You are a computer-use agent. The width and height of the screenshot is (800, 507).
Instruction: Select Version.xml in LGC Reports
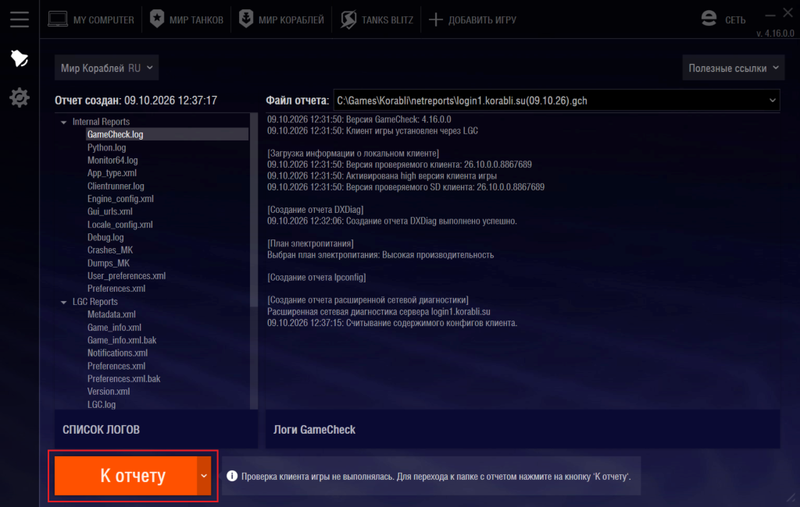click(x=109, y=391)
